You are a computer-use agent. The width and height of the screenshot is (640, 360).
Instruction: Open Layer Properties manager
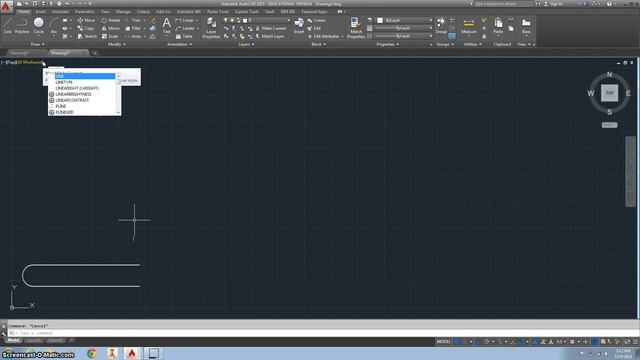(x=211, y=28)
